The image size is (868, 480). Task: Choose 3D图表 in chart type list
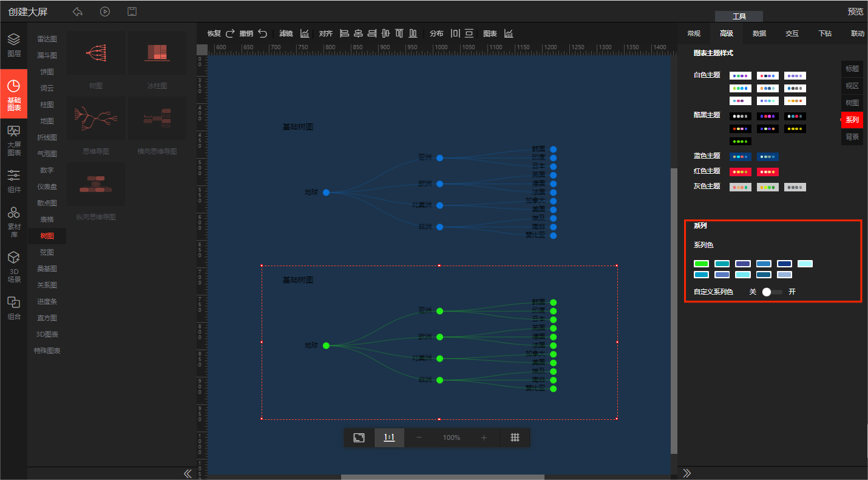tap(47, 334)
